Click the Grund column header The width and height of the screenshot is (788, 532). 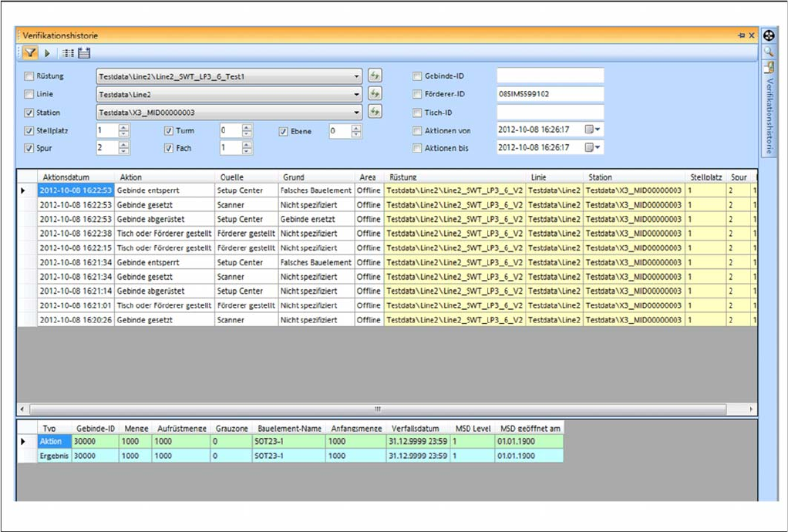(x=293, y=177)
